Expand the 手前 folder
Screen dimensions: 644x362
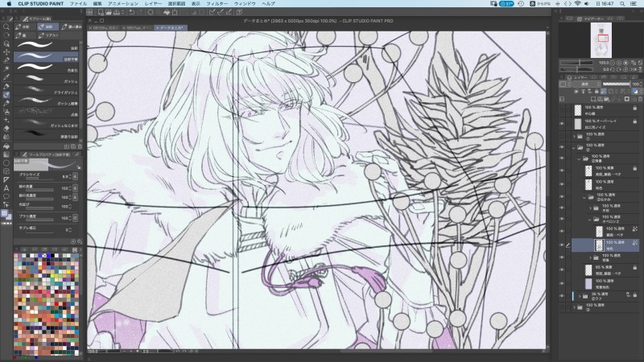click(590, 208)
